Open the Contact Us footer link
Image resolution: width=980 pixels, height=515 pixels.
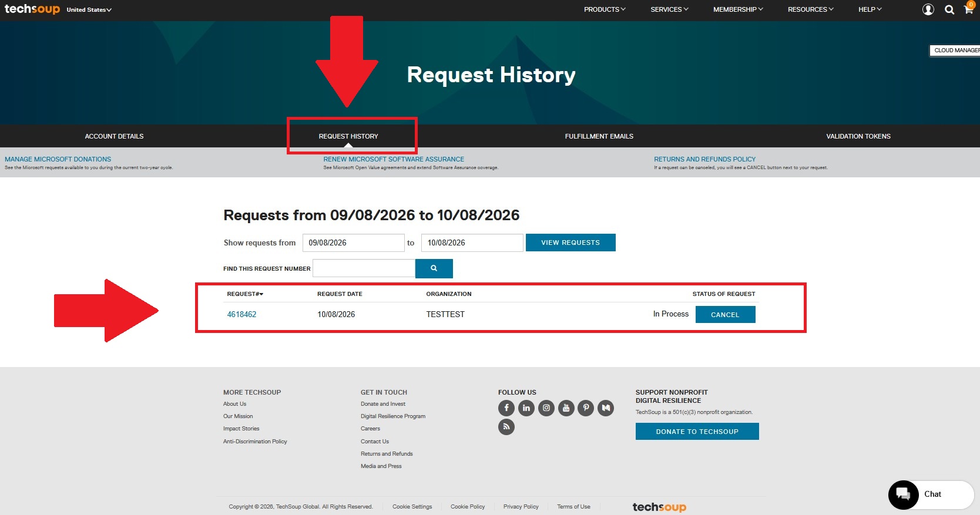point(374,442)
